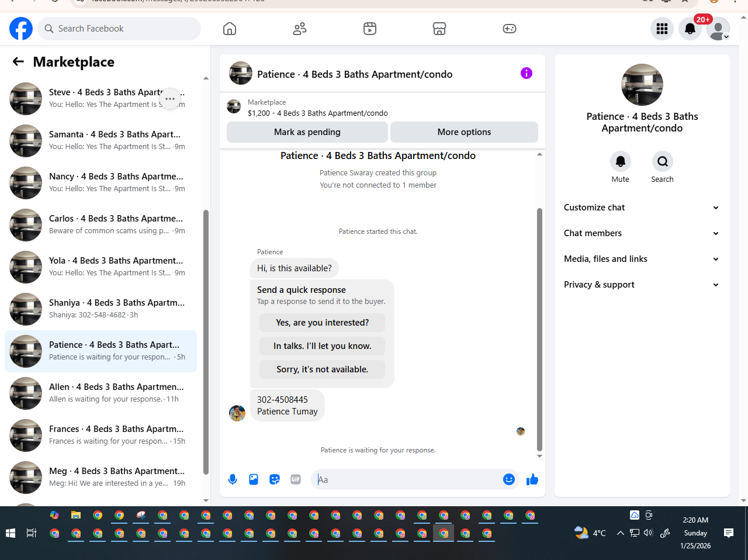Screen dimensions: 748x560
Task: Open Samanta's chat in the list
Action: (101, 141)
